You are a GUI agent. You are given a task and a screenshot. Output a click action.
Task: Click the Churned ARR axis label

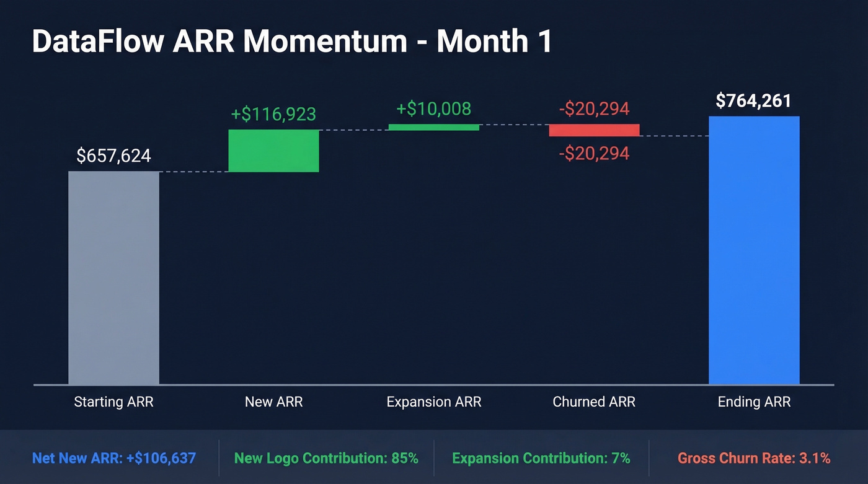[x=593, y=402]
